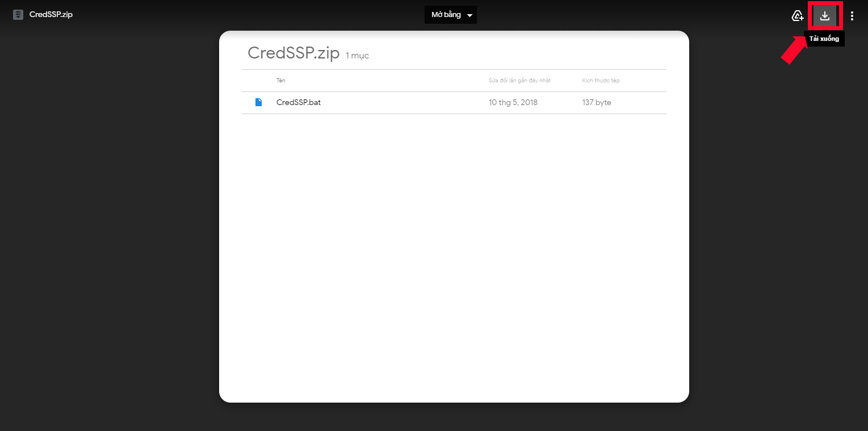Click the zip archive icon beside the title
This screenshot has height=431, width=868.
click(x=18, y=15)
